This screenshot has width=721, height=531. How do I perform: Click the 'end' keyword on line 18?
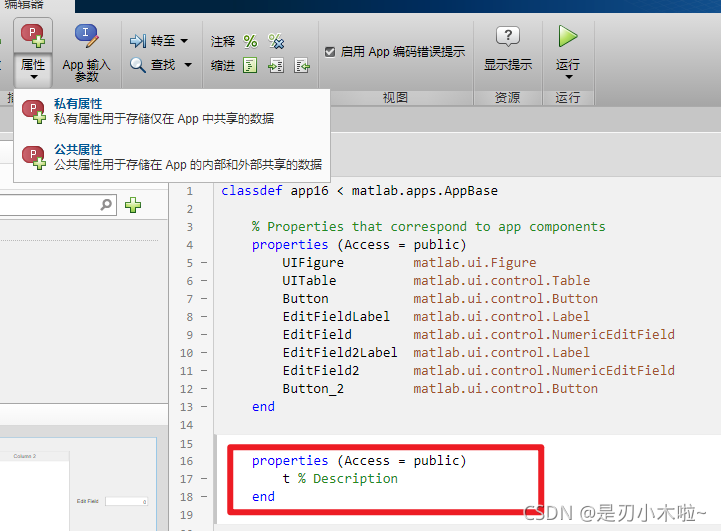263,497
